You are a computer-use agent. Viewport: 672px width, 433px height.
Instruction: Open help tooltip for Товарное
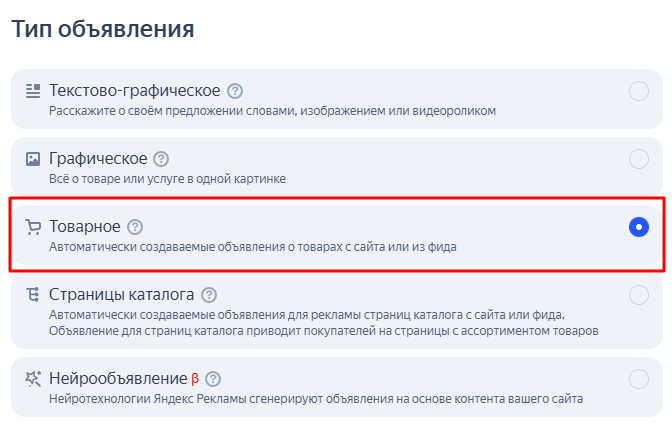(135, 227)
